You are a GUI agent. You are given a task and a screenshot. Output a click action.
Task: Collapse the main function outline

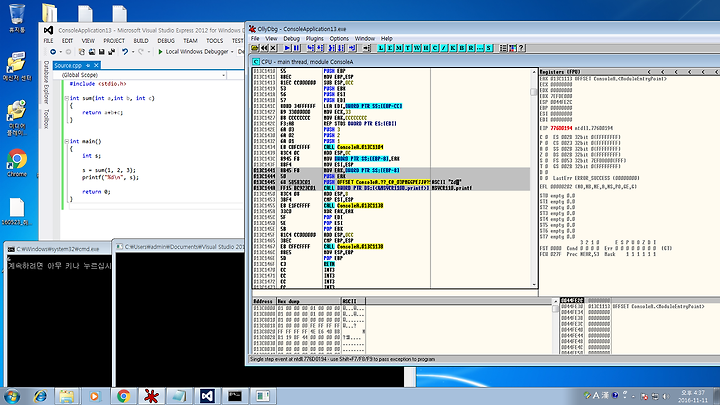(67, 141)
